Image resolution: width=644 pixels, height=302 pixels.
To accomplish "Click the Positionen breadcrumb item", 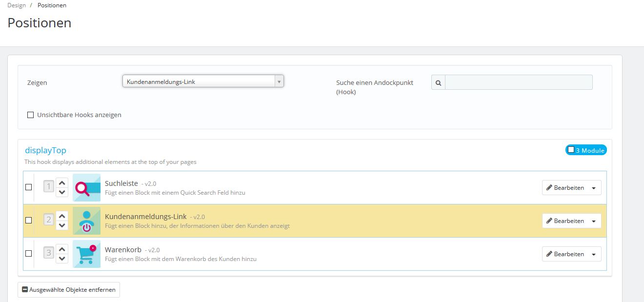I will tap(52, 5).
